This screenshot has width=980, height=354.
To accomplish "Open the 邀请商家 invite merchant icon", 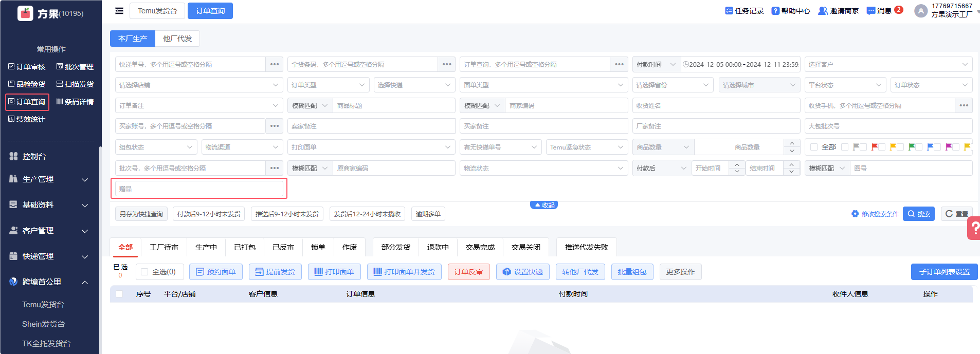I will point(823,11).
